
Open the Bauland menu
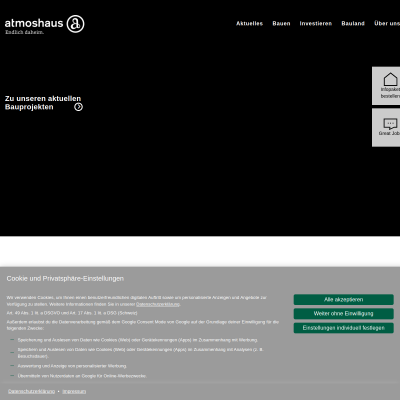[x=353, y=24]
